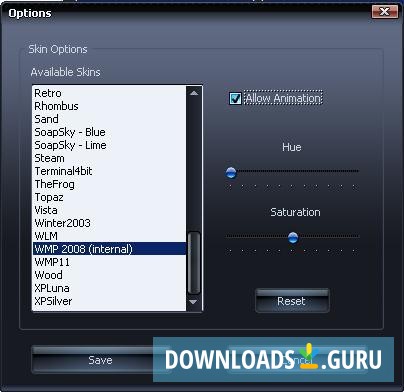Select the WMP 2008 (internal) skin
Image resolution: width=404 pixels, height=392 pixels.
click(x=109, y=249)
